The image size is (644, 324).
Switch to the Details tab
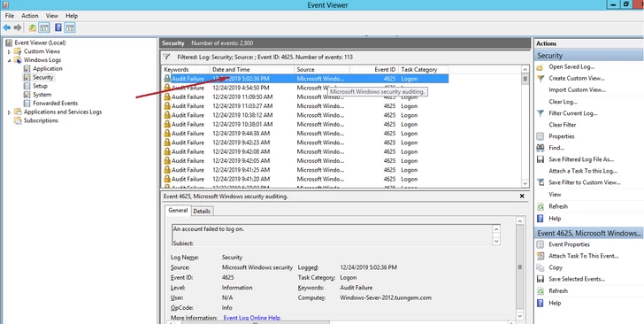click(202, 211)
